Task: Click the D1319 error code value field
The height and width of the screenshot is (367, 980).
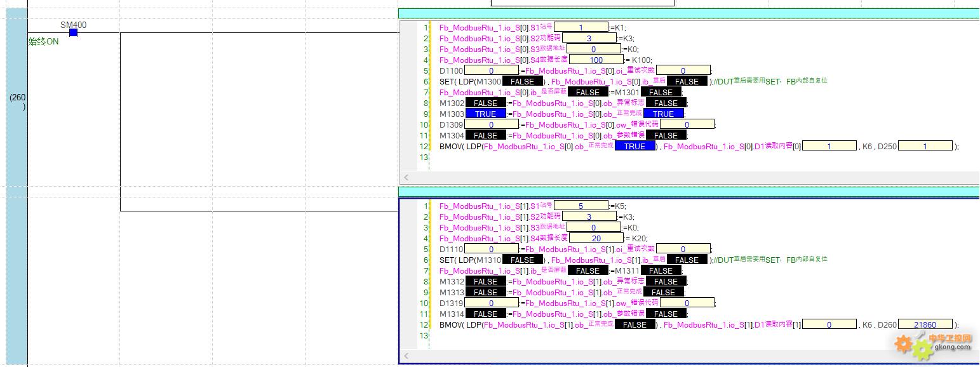Action: [x=491, y=303]
